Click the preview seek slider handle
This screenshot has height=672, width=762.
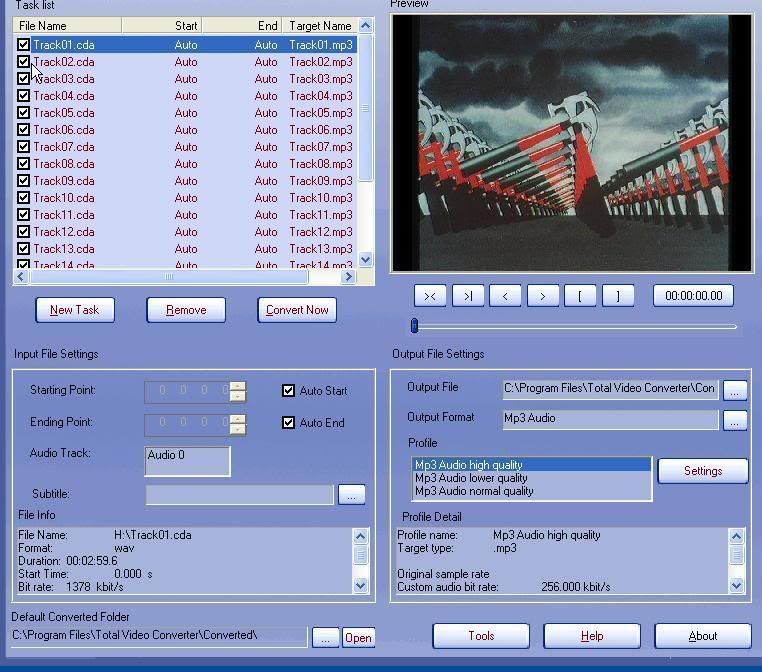tap(415, 326)
